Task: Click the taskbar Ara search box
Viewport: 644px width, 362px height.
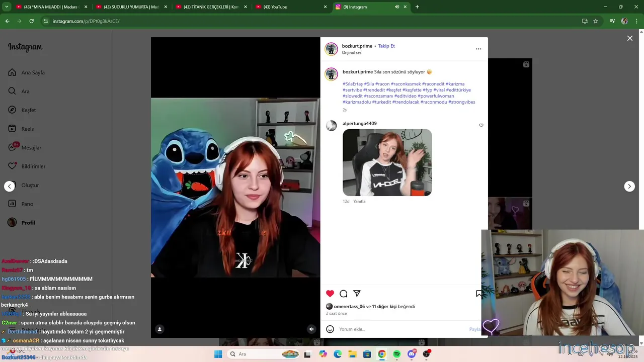Action: tap(264, 354)
